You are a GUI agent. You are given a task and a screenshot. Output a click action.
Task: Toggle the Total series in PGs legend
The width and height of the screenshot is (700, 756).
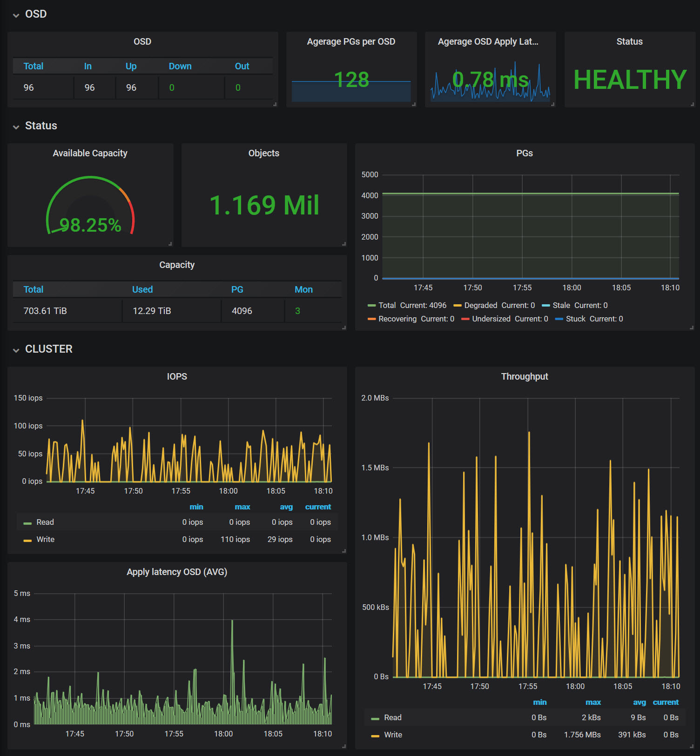click(x=387, y=305)
